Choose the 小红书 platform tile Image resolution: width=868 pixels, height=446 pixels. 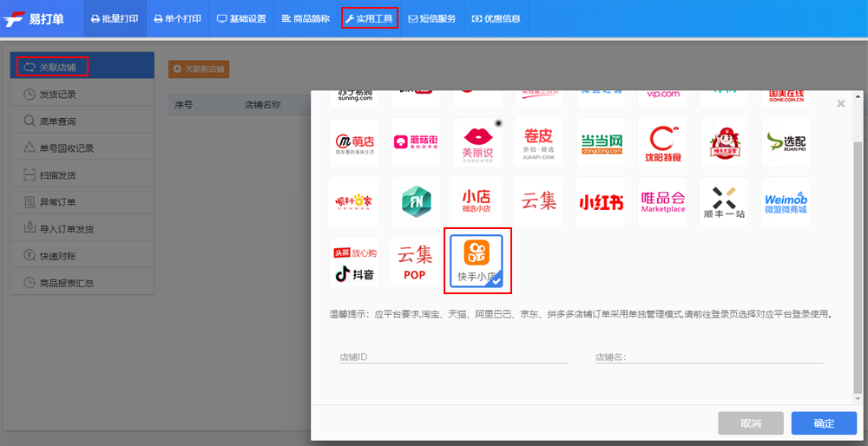pyautogui.click(x=601, y=202)
